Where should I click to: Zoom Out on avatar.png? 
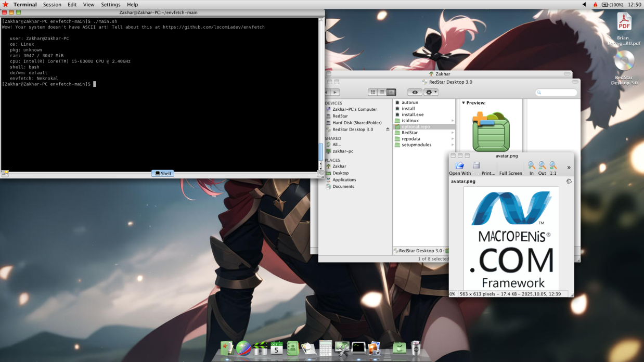(x=542, y=169)
